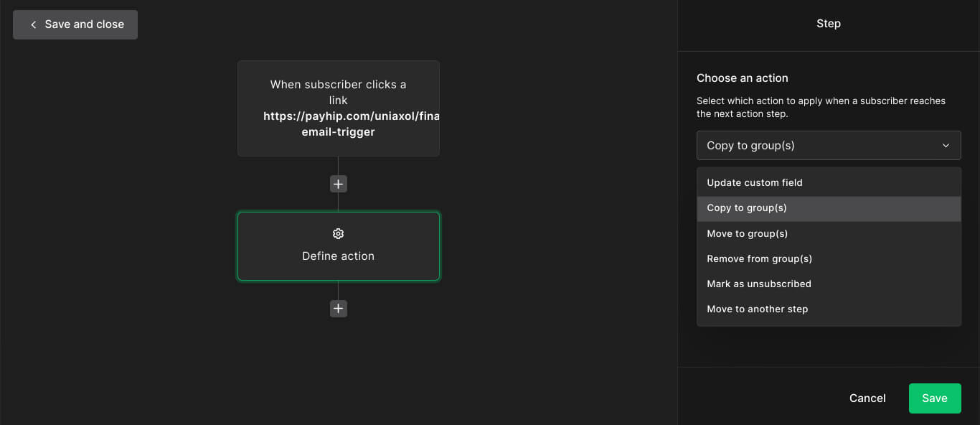
Task: Select the highlighted Copy to group(s) list option
Action: pyautogui.click(x=747, y=208)
